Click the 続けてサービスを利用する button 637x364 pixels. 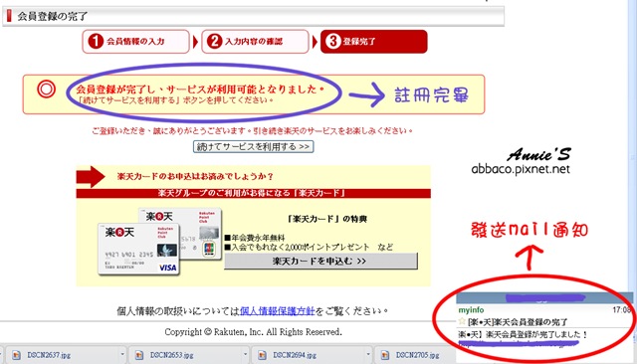(253, 146)
